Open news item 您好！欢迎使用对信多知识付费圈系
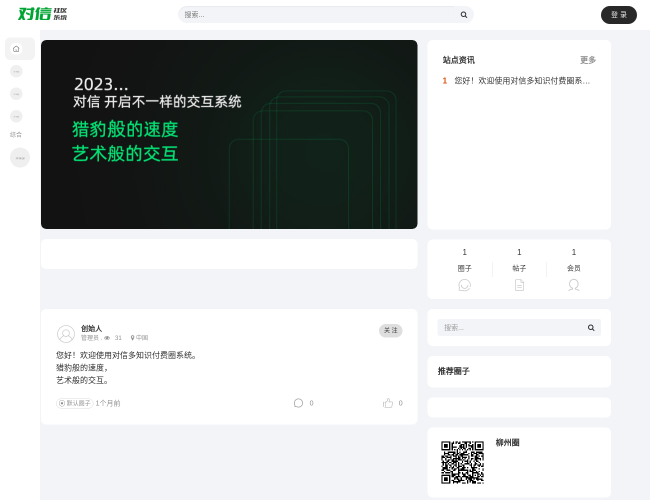 coord(522,81)
